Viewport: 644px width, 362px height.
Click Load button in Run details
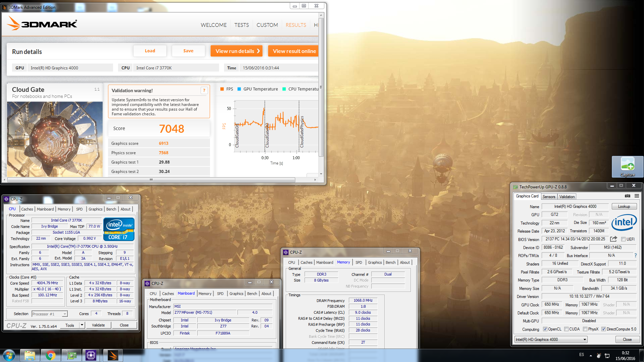(x=150, y=51)
